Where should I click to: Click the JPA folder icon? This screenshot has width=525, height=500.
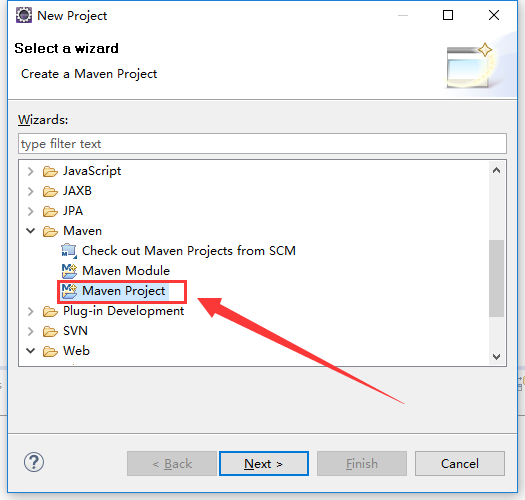[x=50, y=211]
